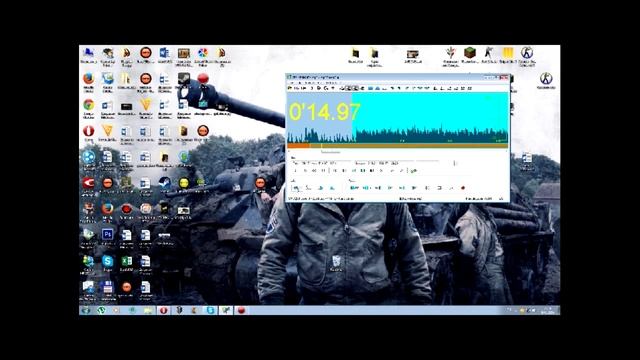Open the Steam desktop shortcut

tap(165, 183)
